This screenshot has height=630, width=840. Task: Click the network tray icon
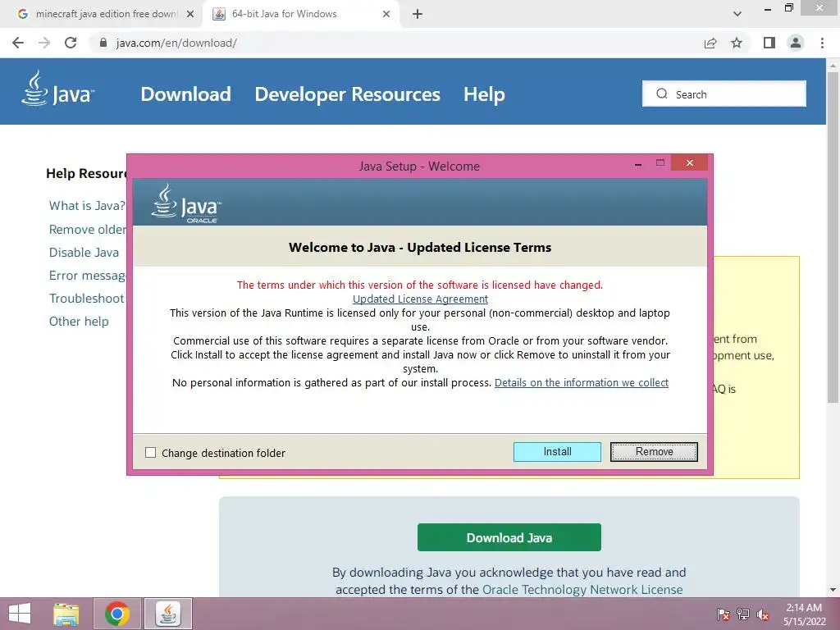point(743,614)
